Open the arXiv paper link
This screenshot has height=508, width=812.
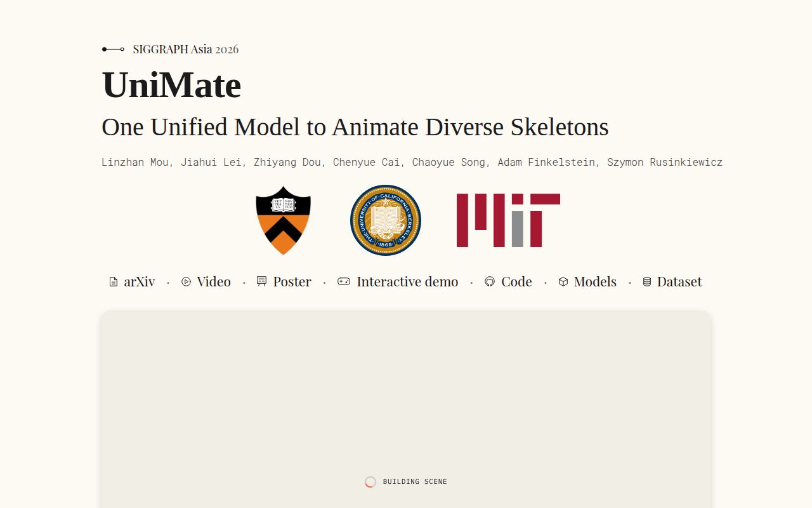pos(132,282)
